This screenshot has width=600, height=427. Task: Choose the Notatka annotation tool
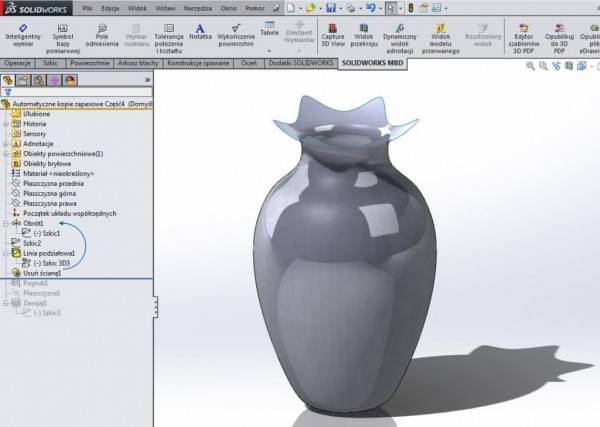click(200, 34)
